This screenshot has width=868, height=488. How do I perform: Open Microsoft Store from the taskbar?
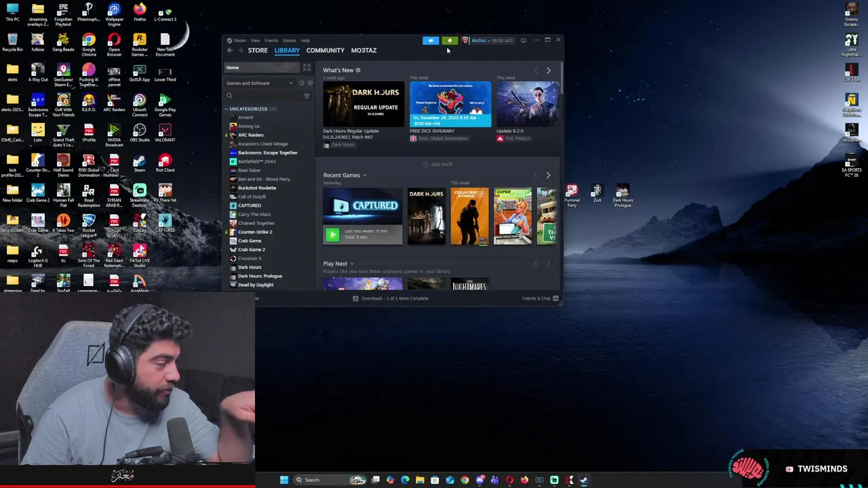[435, 480]
